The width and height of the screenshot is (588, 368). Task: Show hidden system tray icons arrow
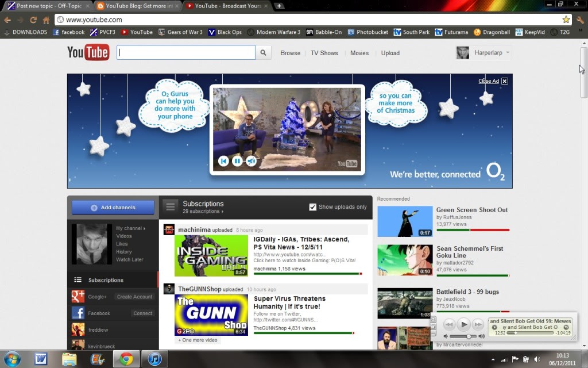(x=493, y=359)
